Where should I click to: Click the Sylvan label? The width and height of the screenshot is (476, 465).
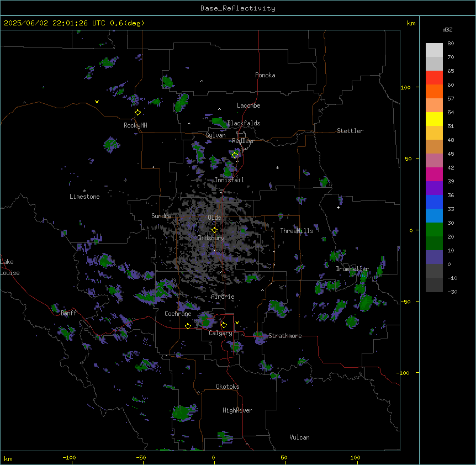[x=215, y=136]
